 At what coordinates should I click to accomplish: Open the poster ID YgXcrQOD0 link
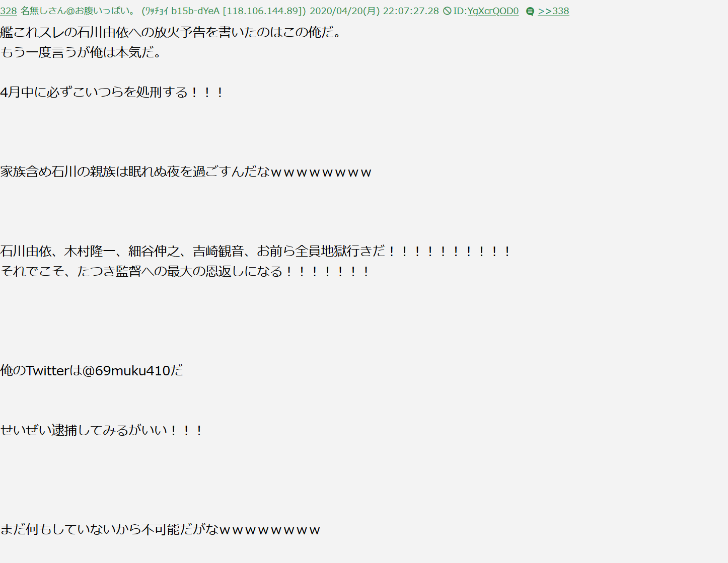[x=493, y=11]
